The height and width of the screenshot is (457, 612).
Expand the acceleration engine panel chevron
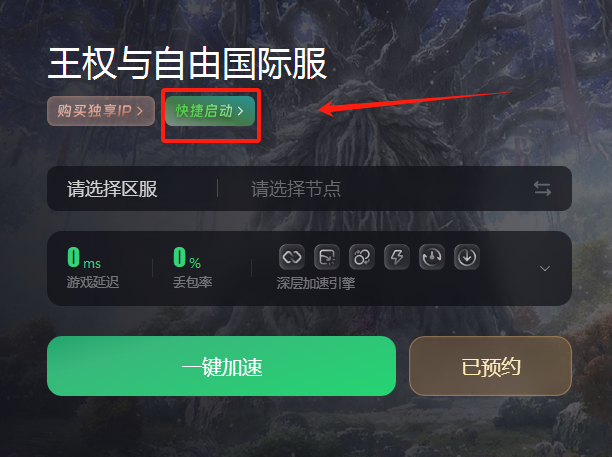(545, 269)
